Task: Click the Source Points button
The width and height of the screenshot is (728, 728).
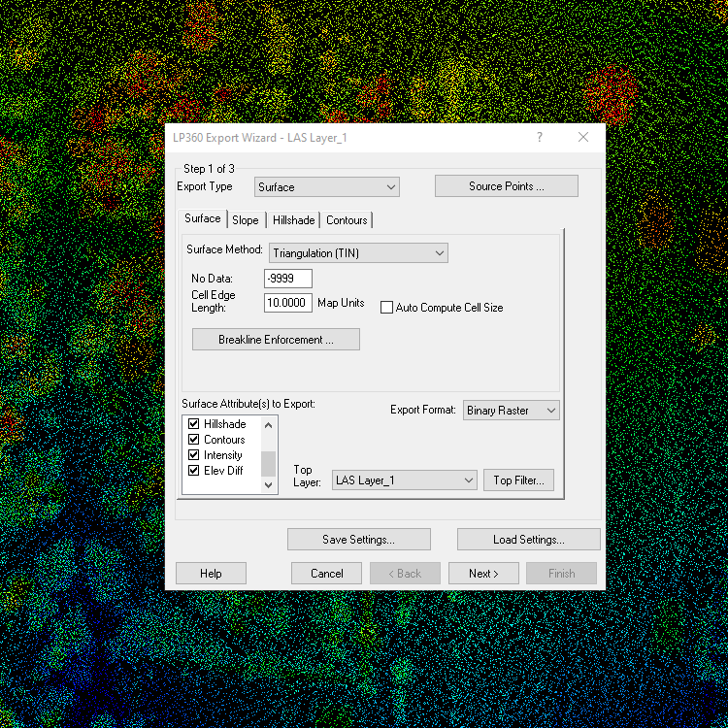Action: coord(506,186)
